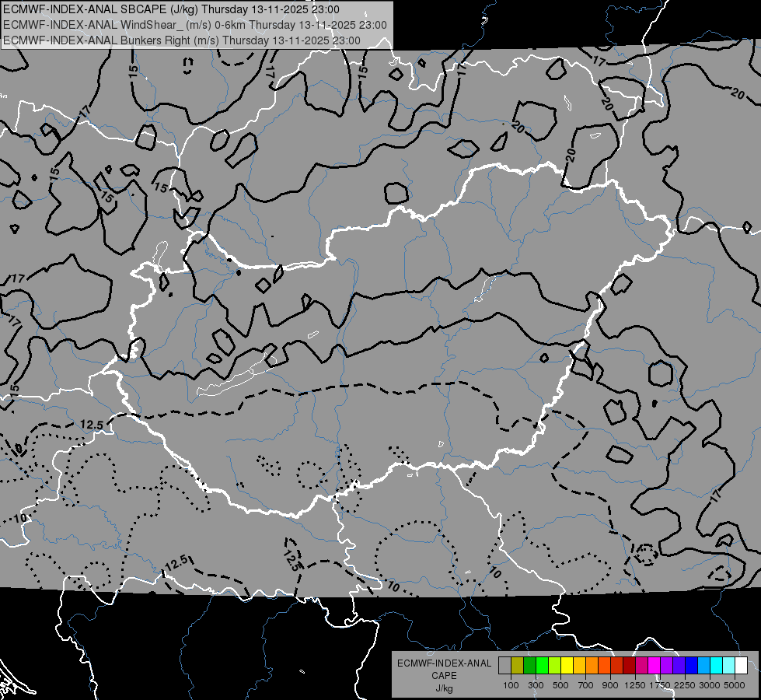The height and width of the screenshot is (700, 761).
Task: Click the 700 legend value
Action: tap(586, 685)
